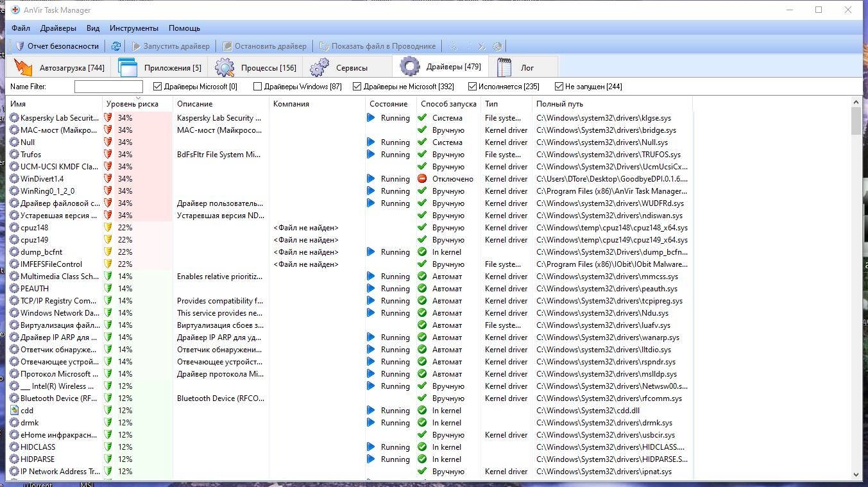Click <Файл не найден> in cpuz149 row
This screenshot has height=487, width=868.
pos(306,240)
